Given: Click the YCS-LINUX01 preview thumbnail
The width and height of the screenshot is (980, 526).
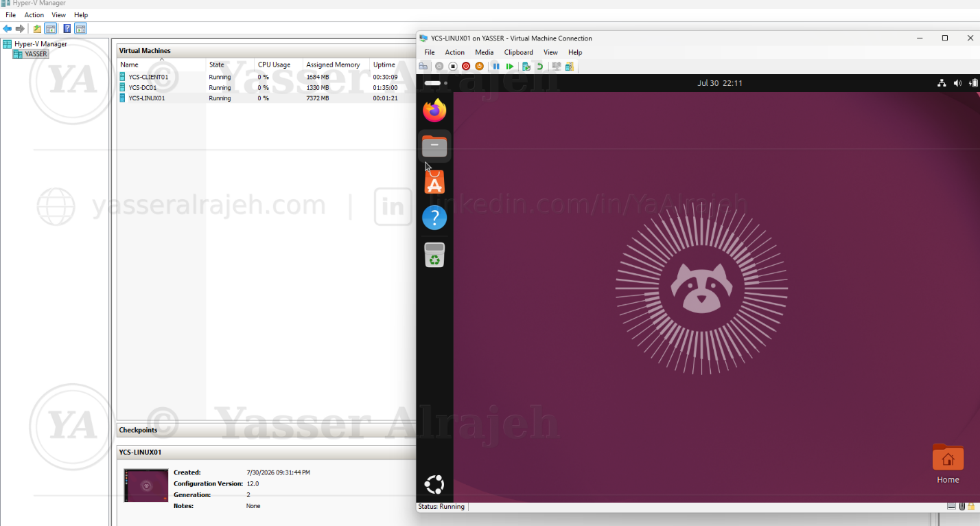Looking at the screenshot, I should point(146,485).
